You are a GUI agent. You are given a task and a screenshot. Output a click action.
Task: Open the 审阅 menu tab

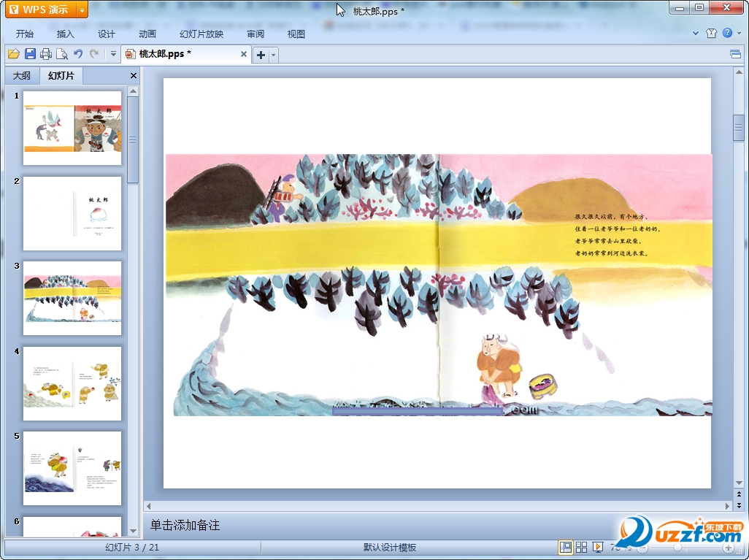pos(256,34)
